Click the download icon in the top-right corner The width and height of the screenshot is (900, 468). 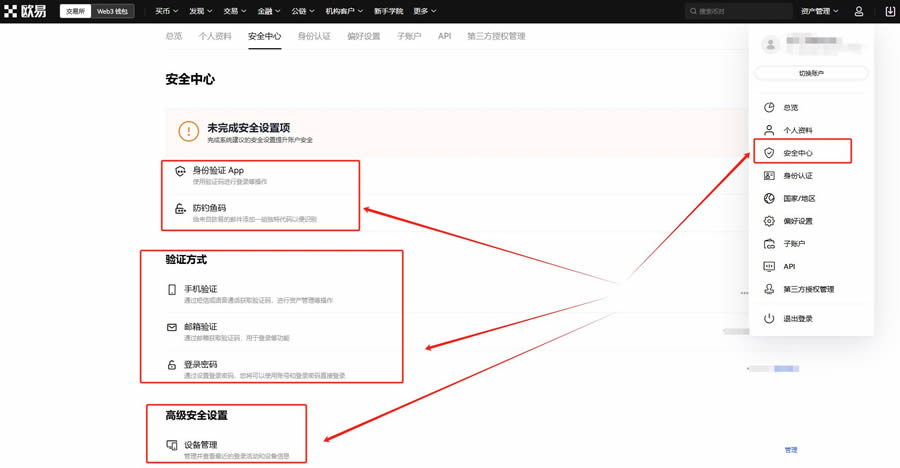pyautogui.click(x=890, y=11)
